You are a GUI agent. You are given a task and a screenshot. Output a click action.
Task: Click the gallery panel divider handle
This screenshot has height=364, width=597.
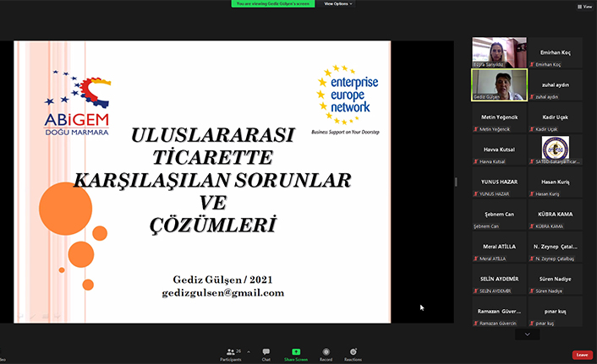pos(456,182)
